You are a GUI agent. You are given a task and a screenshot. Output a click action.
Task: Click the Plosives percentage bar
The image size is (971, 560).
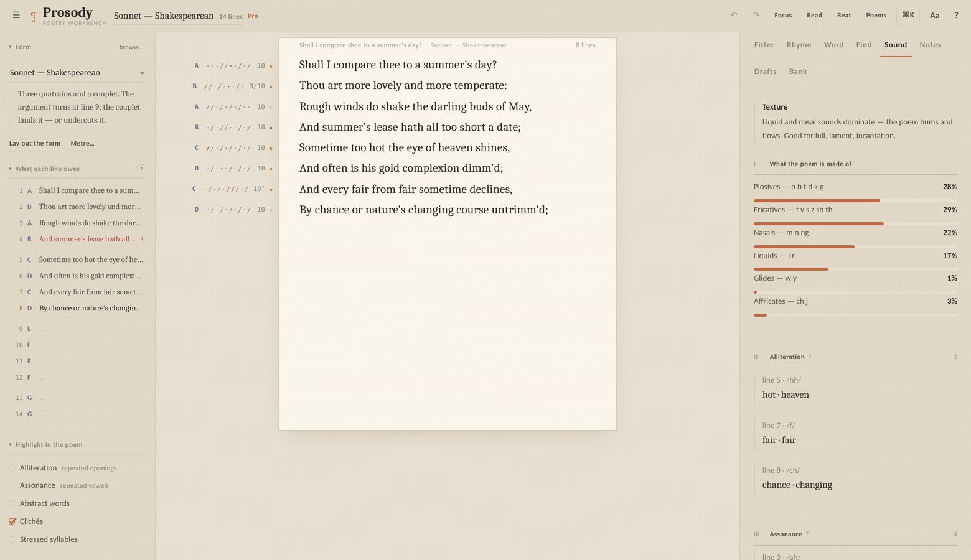(x=855, y=200)
